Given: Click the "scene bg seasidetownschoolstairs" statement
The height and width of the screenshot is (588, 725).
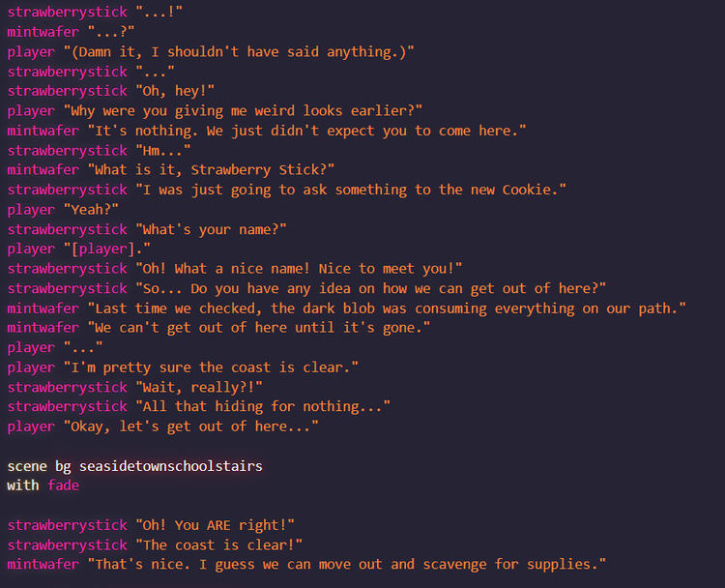Looking at the screenshot, I should coord(135,466).
